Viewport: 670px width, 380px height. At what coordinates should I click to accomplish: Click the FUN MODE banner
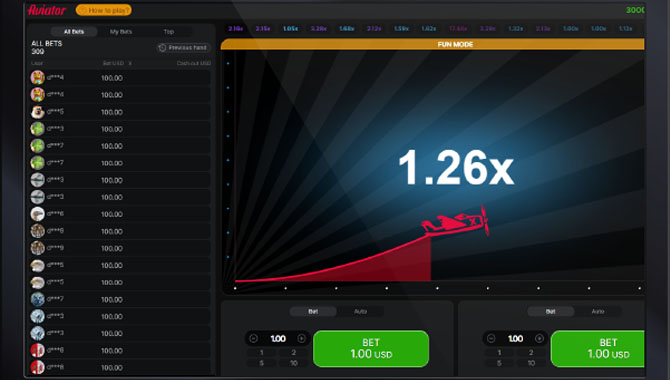pos(432,44)
